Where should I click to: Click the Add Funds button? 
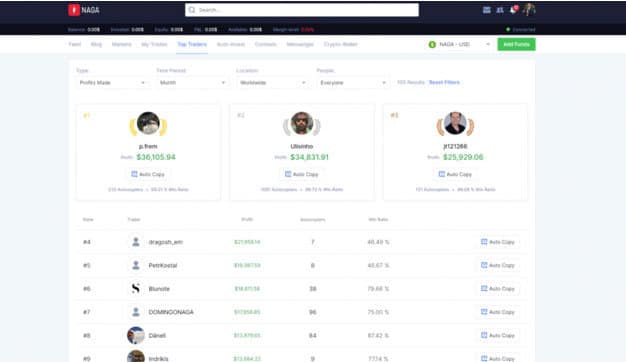(x=516, y=44)
